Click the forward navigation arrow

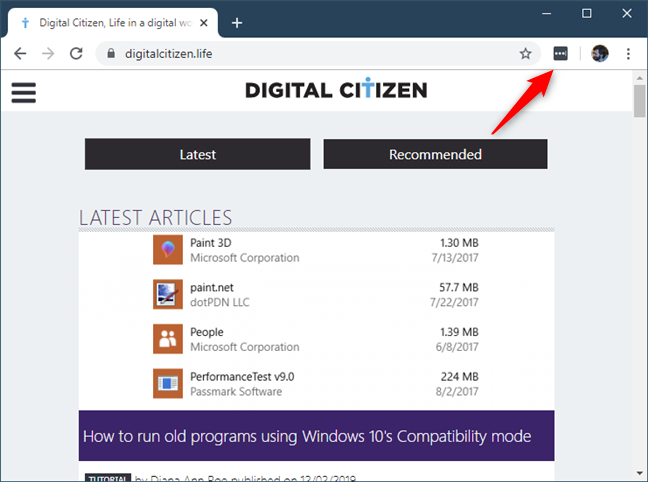[48, 53]
